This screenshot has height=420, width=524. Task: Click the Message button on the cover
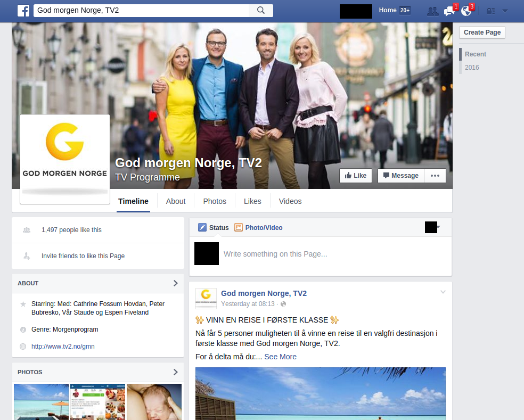pyautogui.click(x=400, y=176)
